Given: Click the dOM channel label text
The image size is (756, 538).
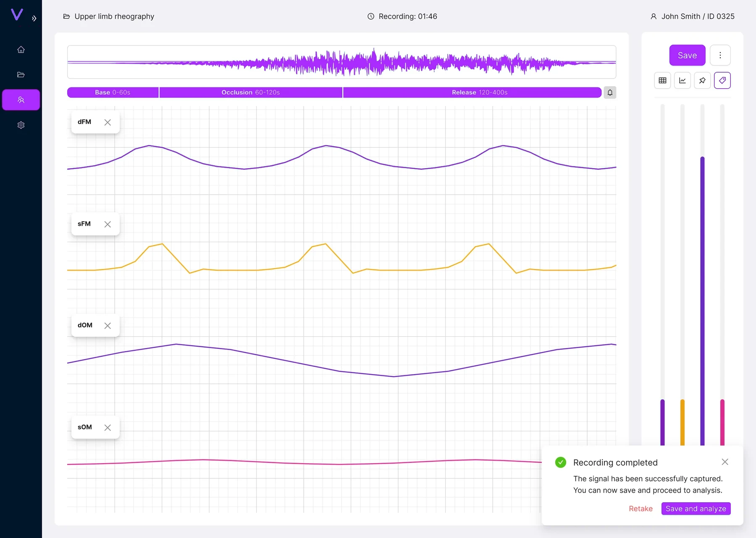Looking at the screenshot, I should tap(85, 325).
